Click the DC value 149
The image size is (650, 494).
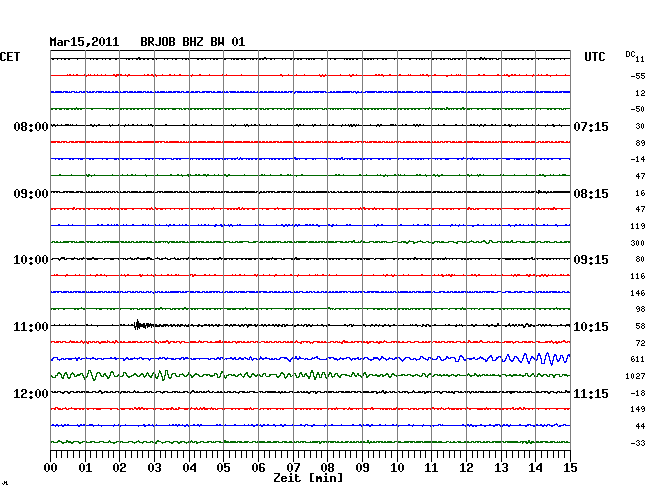(x=638, y=409)
